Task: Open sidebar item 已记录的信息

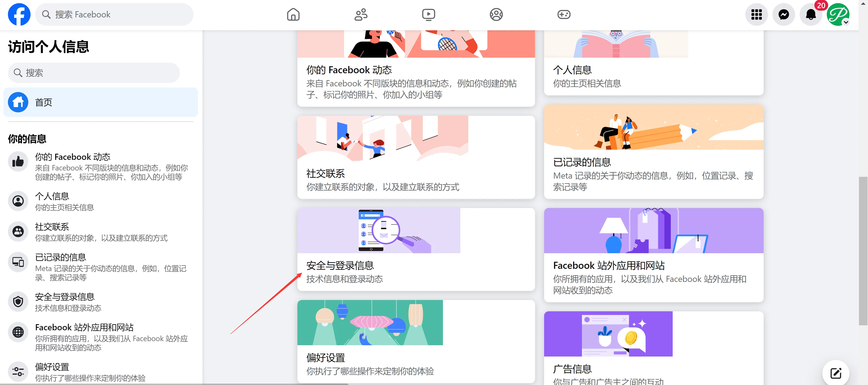Action: tap(101, 267)
